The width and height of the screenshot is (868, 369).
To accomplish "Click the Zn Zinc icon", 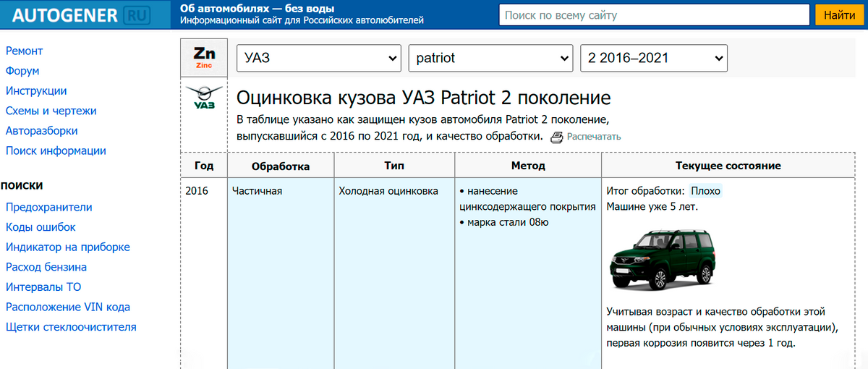I will pos(204,58).
